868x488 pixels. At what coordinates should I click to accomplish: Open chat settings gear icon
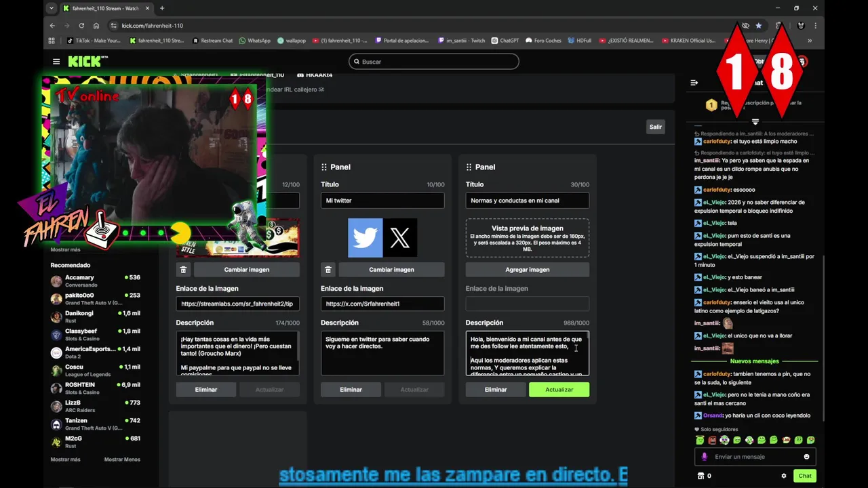click(x=784, y=476)
